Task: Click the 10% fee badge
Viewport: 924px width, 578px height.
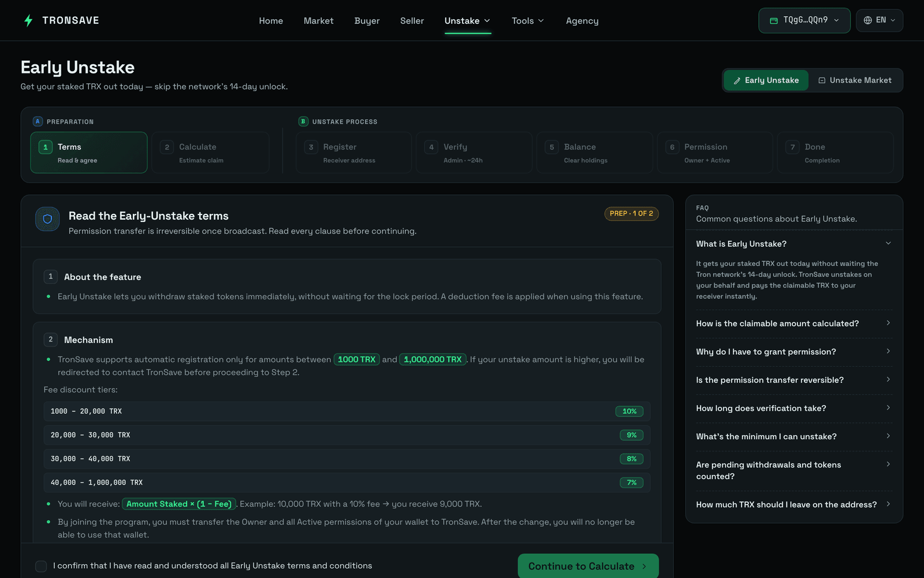Action: click(x=629, y=412)
